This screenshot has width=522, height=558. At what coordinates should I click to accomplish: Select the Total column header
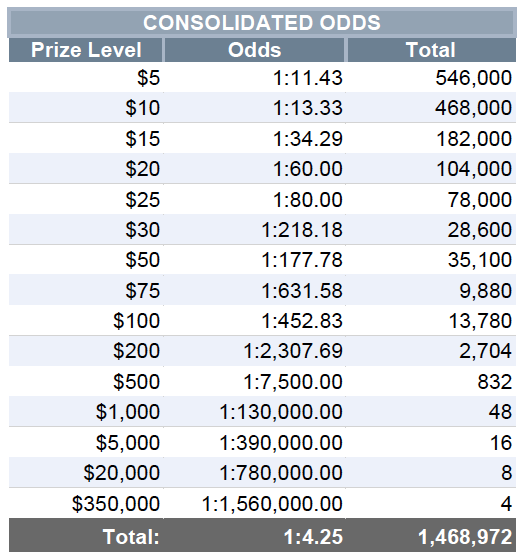tap(431, 50)
